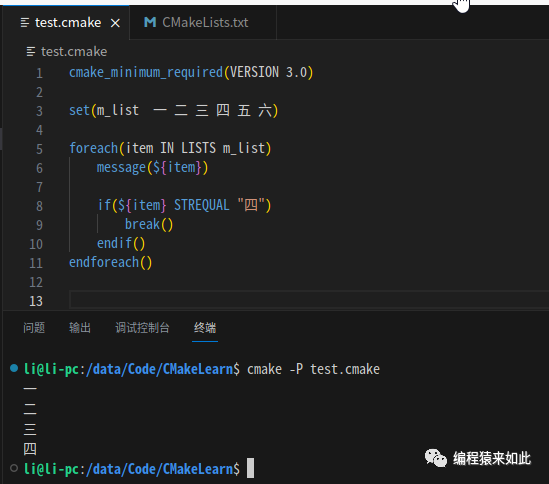Image resolution: width=549 pixels, height=484 pixels.
Task: Open the 问题 panel tab
Action: [34, 328]
